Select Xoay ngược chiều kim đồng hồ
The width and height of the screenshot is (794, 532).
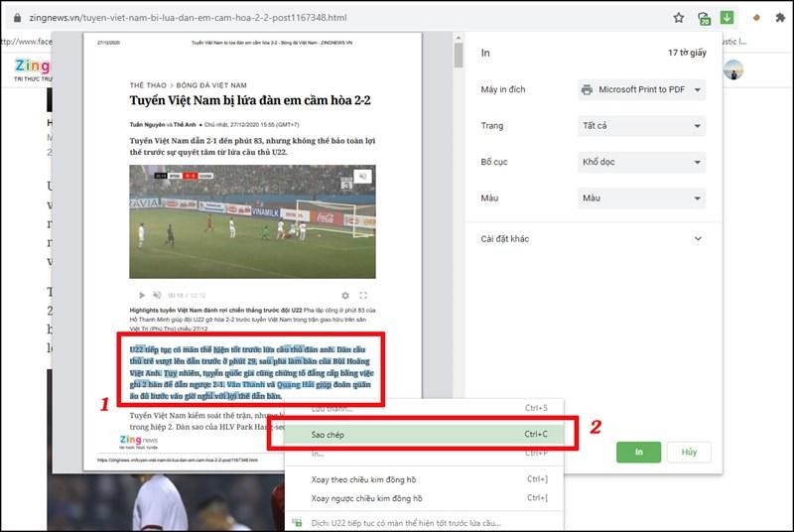[x=425, y=498]
